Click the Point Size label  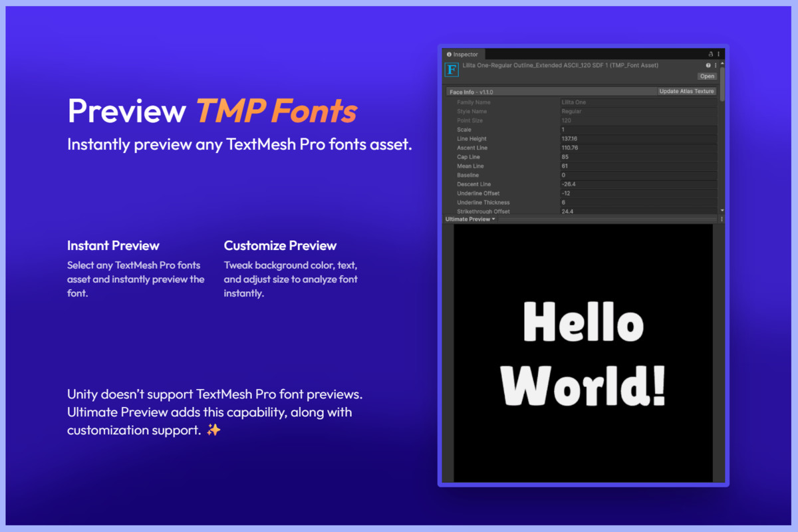point(469,120)
